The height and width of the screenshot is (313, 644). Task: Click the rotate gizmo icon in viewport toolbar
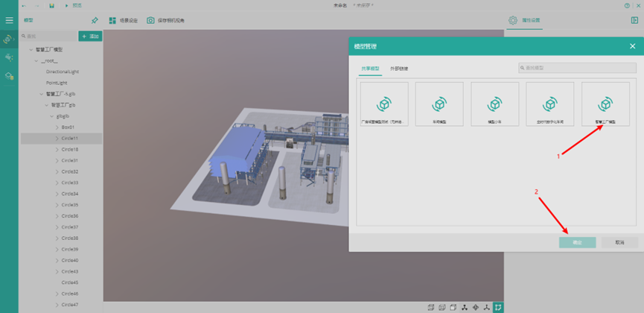pos(476,307)
